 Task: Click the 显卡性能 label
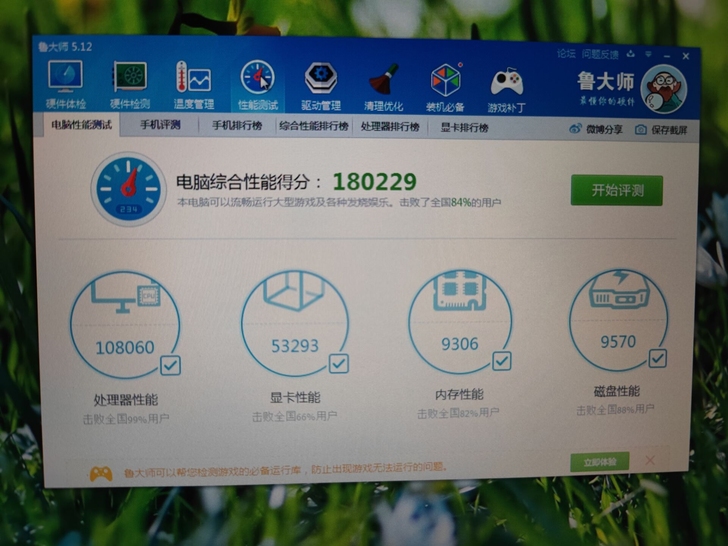click(x=295, y=397)
